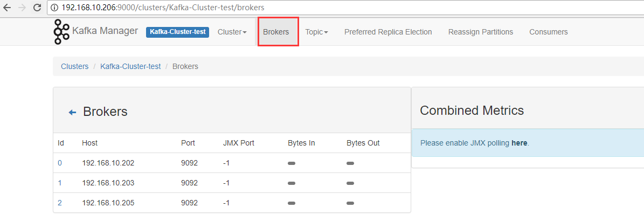This screenshot has width=644, height=221.
Task: Click the blue back arrow beside Brokers heading
Action: tap(72, 112)
